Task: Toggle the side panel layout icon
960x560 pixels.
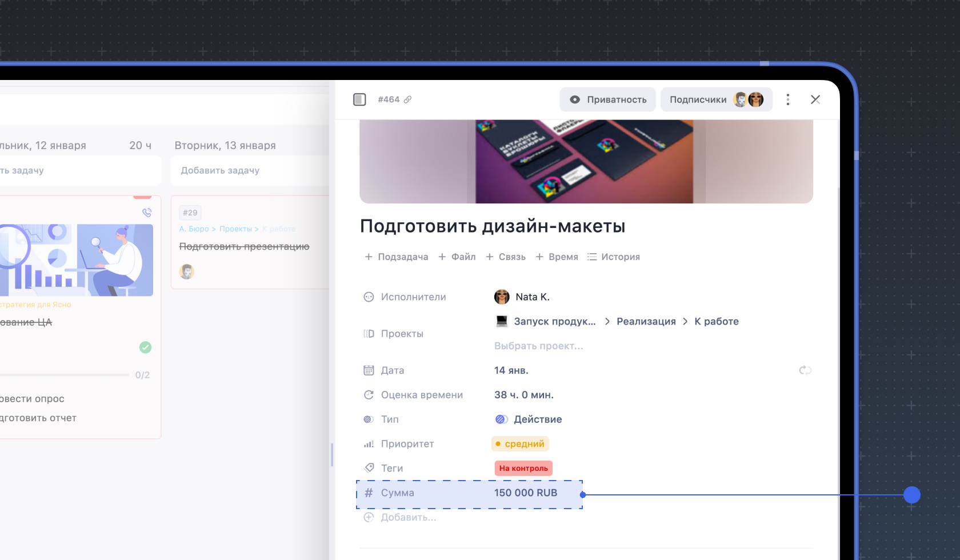Action: [x=359, y=99]
